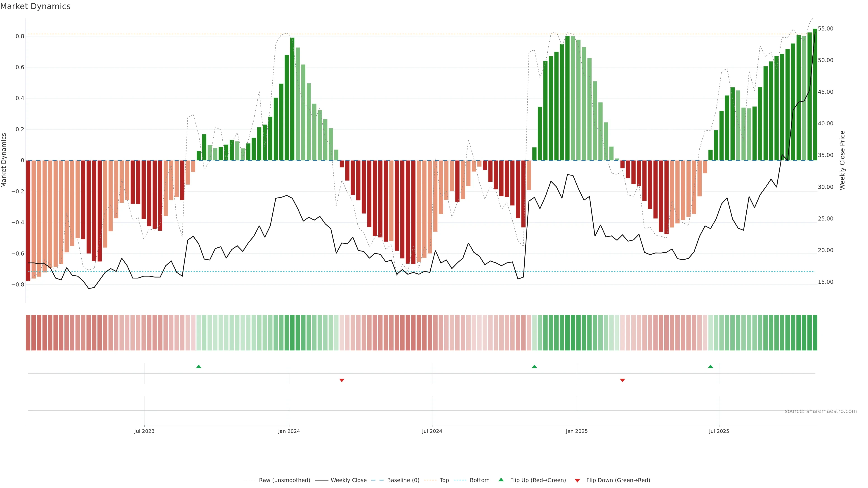This screenshot has width=868, height=488.
Task: Click the Jul 2023 x-axis label
Action: 144,431
